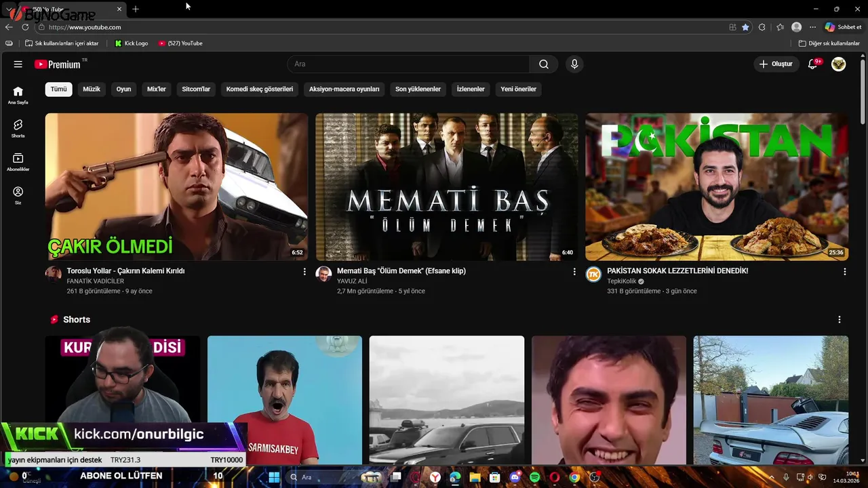The height and width of the screenshot is (488, 868).
Task: Open Memati Baş "Ölüm Demek" title link
Action: pos(401,271)
